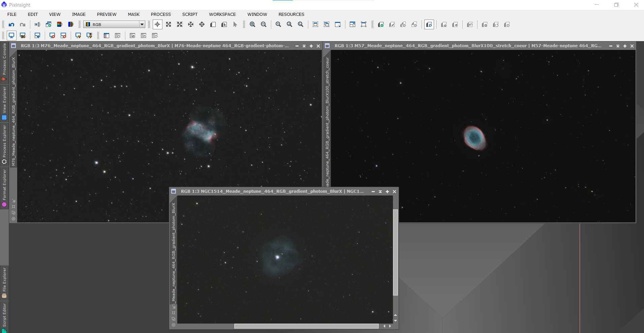This screenshot has height=333, width=644.
Task: Open the PROCESS menu
Action: pyautogui.click(x=161, y=14)
